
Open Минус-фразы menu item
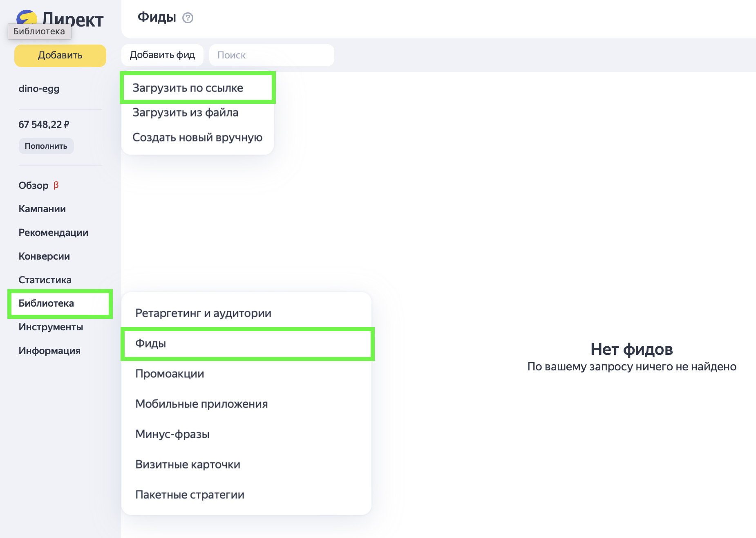[x=172, y=434]
